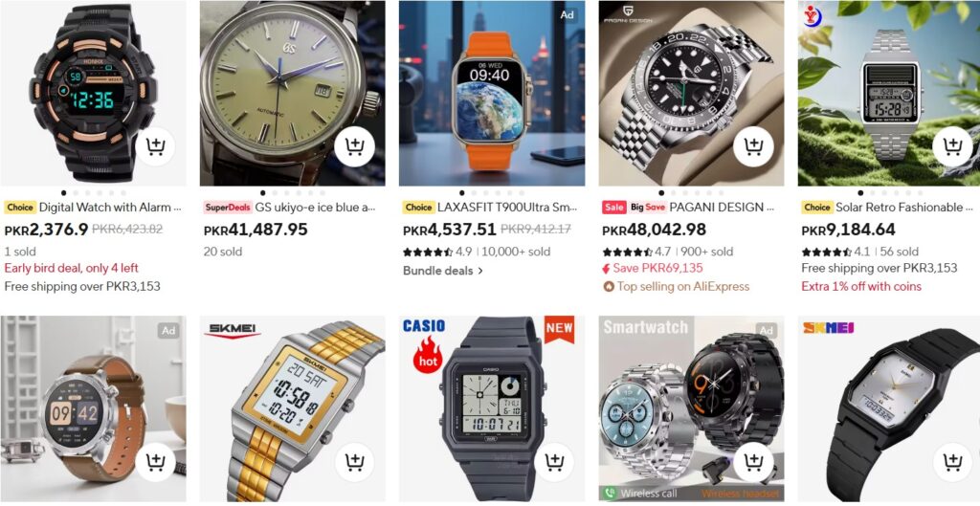This screenshot has height=506, width=980.
Task: Add Solar Retro Fashionable watch to cart
Action: (952, 146)
